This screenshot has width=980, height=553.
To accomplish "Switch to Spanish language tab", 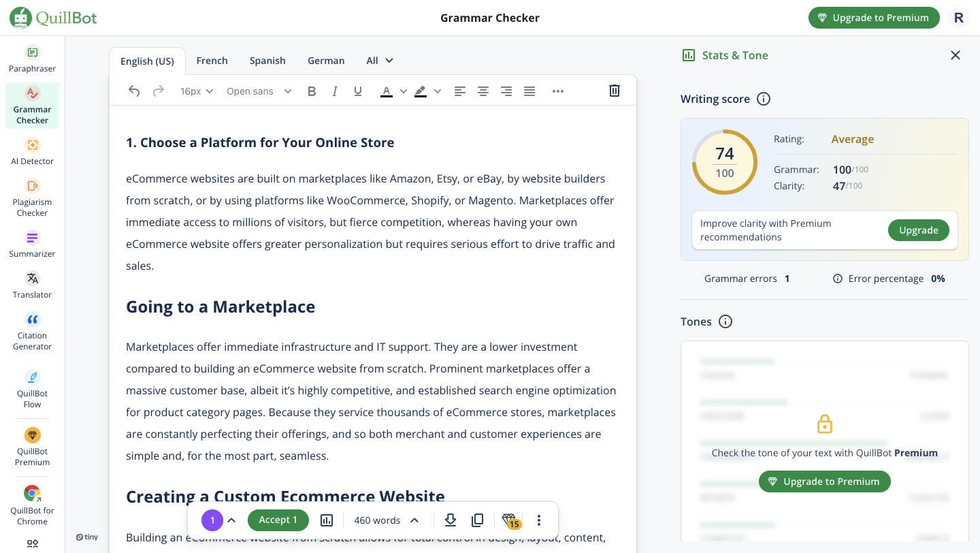I will click(267, 61).
